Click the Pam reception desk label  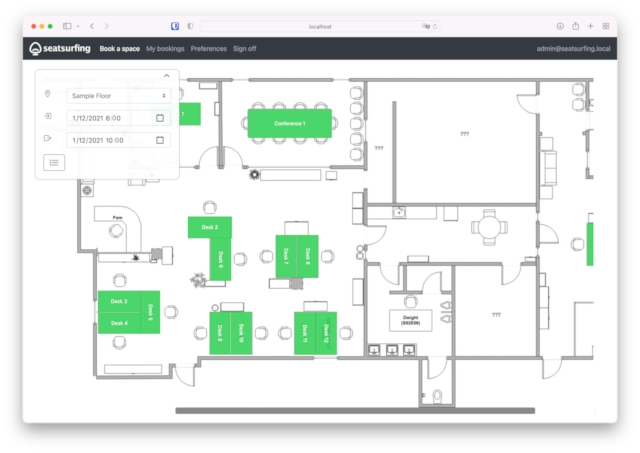pyautogui.click(x=118, y=218)
